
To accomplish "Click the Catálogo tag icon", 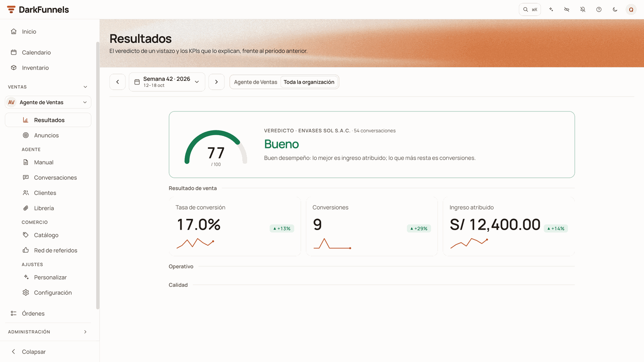I will pos(26,235).
